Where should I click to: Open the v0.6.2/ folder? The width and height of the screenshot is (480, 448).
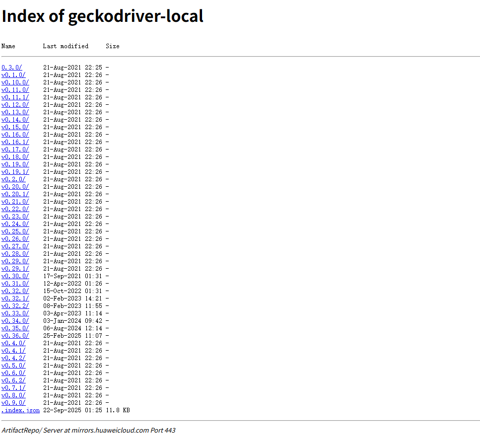(13, 380)
